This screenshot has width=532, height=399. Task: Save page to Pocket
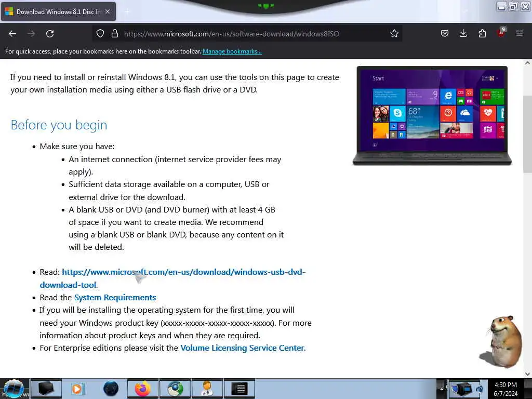445,34
